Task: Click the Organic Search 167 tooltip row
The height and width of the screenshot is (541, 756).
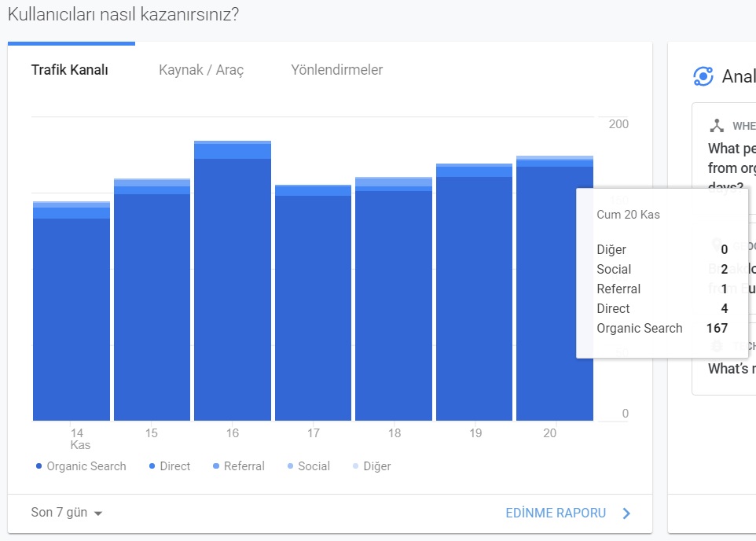Action: pos(662,328)
